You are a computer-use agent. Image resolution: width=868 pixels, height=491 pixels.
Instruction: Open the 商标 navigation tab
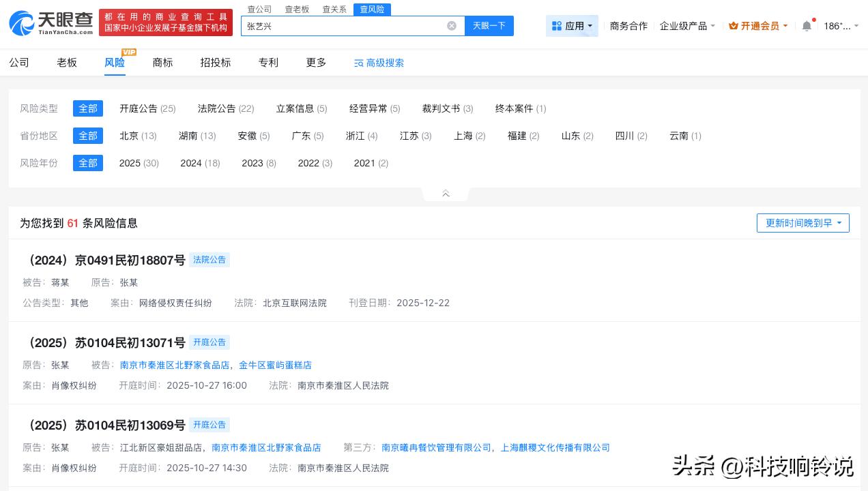[162, 63]
